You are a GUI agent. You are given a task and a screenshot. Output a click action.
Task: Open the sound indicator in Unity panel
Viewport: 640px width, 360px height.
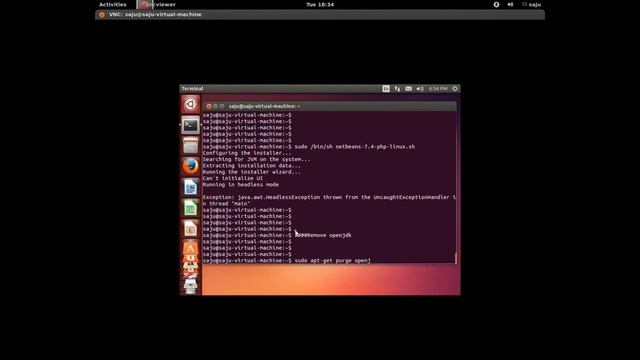coord(420,89)
